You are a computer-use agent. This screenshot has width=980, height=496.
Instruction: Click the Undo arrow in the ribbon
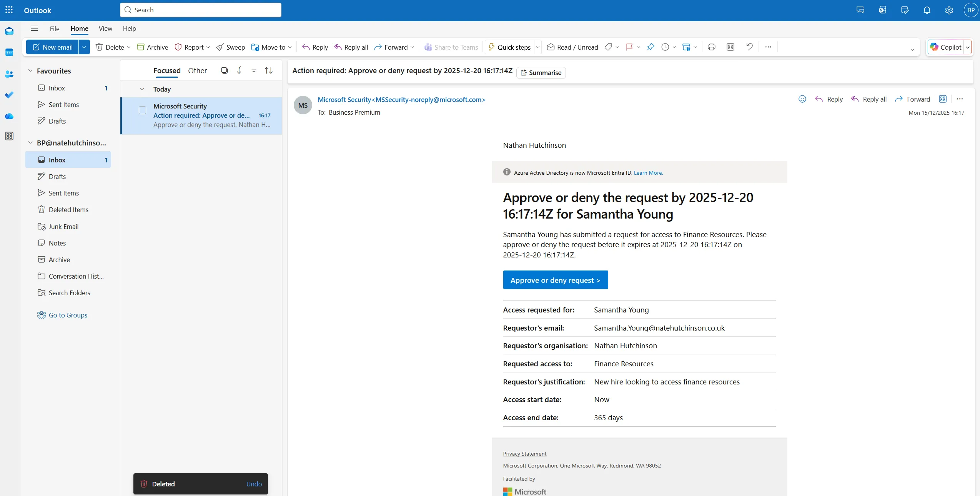pos(749,47)
